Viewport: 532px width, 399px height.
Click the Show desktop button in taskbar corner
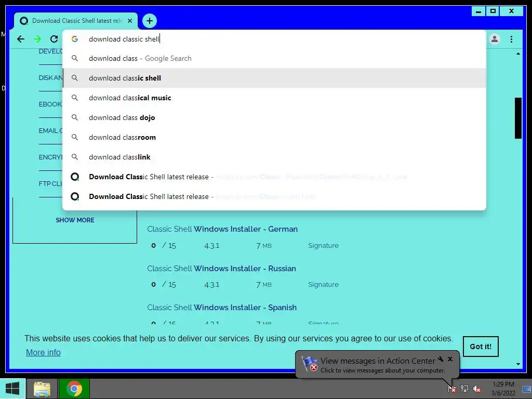(527, 389)
